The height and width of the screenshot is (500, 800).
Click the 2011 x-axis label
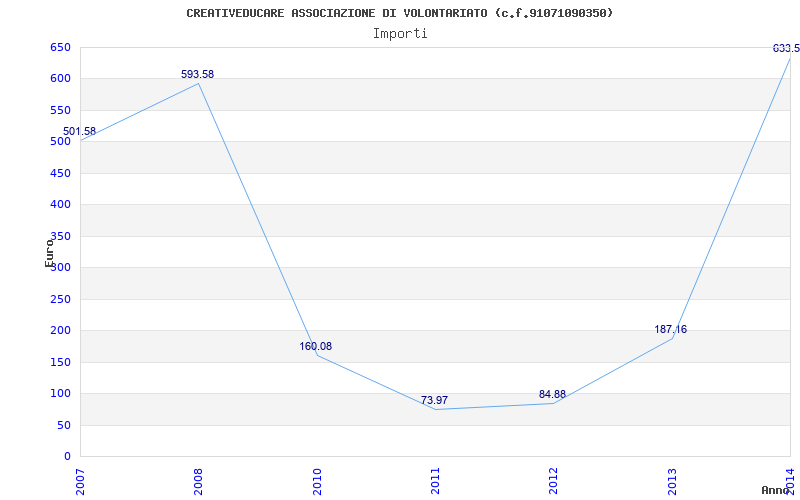click(435, 481)
